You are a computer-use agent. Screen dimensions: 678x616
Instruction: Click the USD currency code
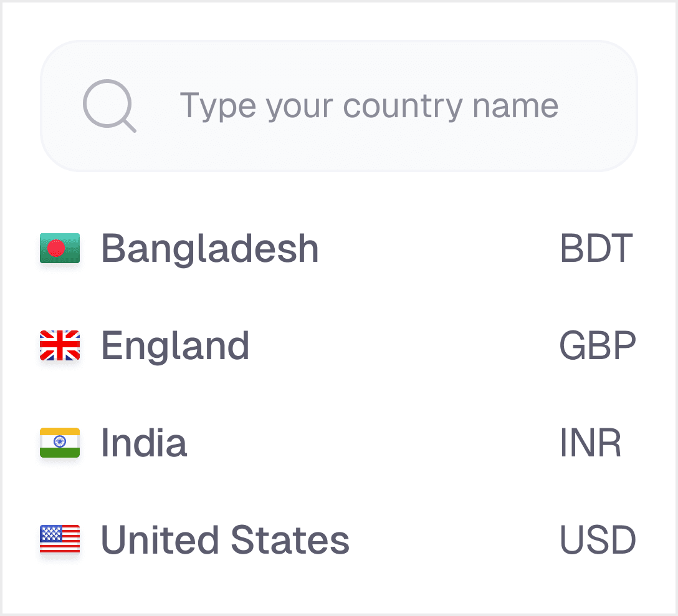pos(598,540)
